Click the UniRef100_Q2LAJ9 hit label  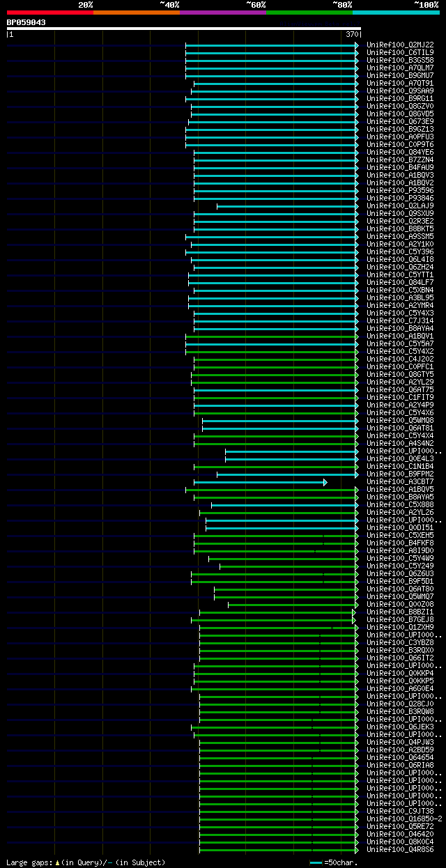point(400,206)
